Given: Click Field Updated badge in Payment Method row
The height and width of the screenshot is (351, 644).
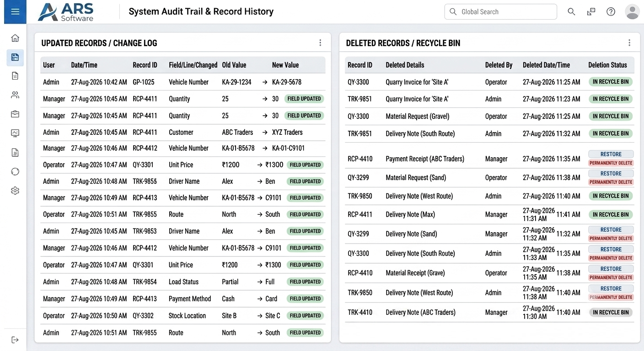Looking at the screenshot, I should pos(305,299).
